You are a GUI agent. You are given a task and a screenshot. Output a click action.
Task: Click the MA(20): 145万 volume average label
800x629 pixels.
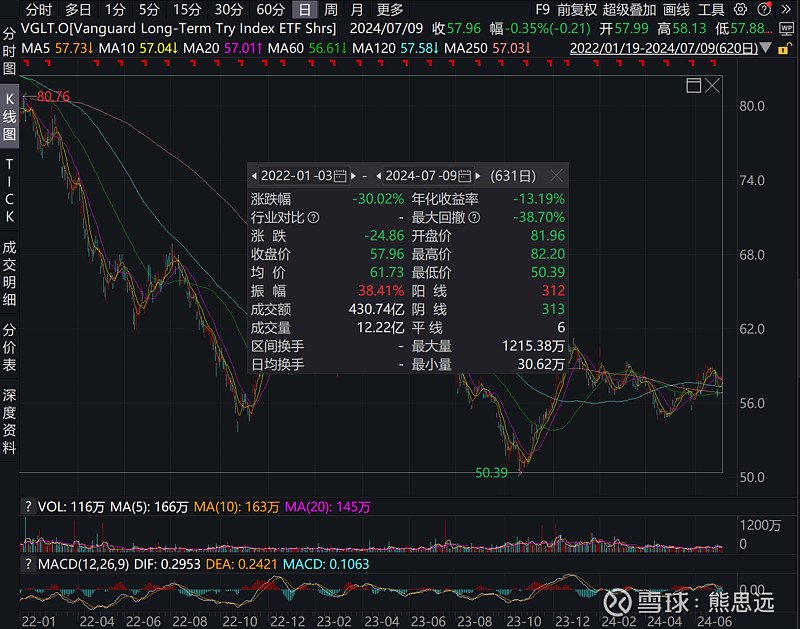328,507
